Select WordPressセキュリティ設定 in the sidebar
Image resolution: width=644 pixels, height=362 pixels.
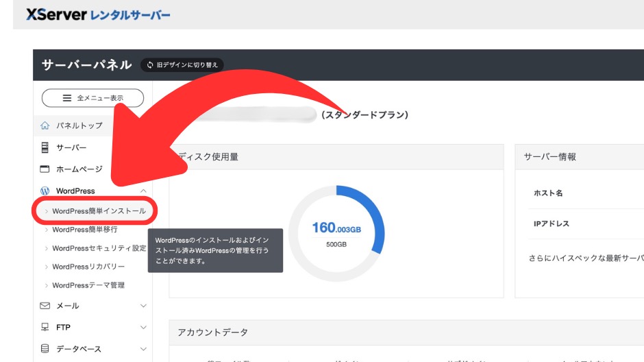[99, 248]
